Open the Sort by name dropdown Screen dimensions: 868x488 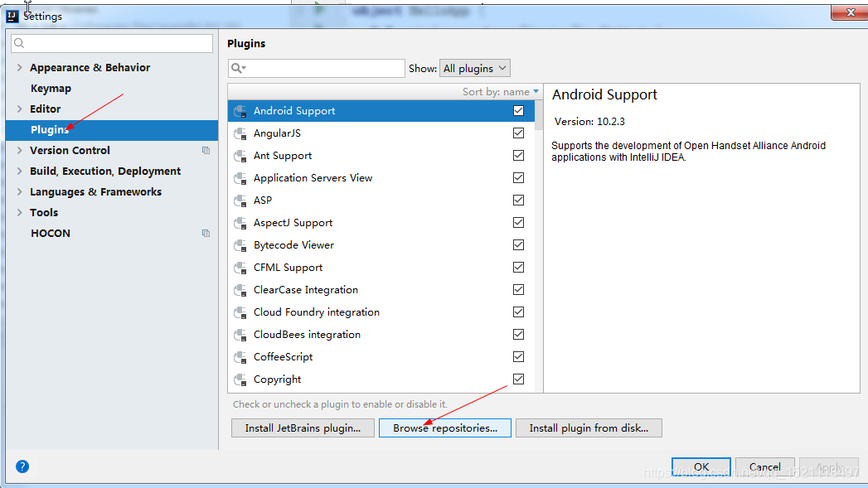pos(501,92)
